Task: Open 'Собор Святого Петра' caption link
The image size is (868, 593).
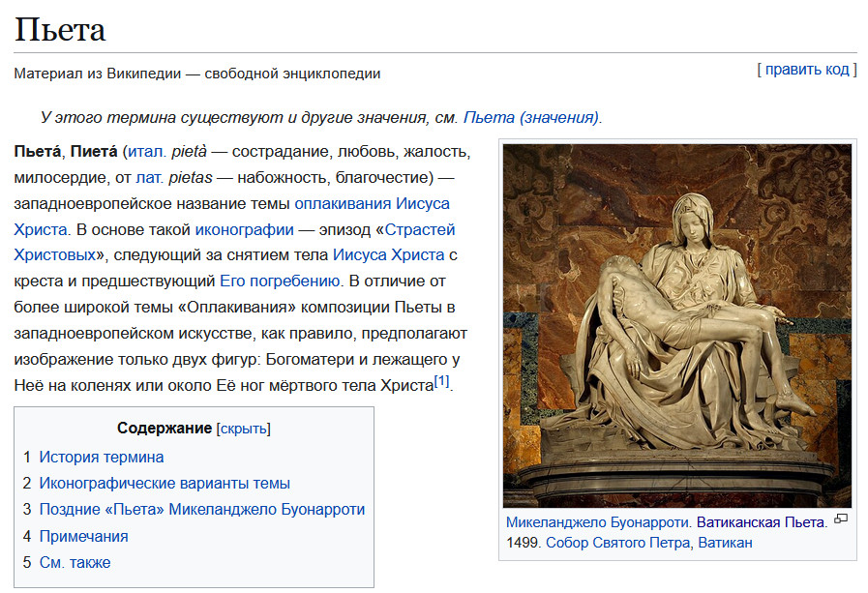Action: [x=617, y=543]
